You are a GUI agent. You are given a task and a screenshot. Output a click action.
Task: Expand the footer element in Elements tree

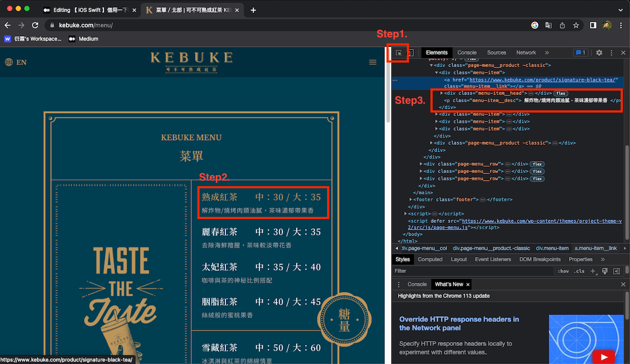click(410, 199)
